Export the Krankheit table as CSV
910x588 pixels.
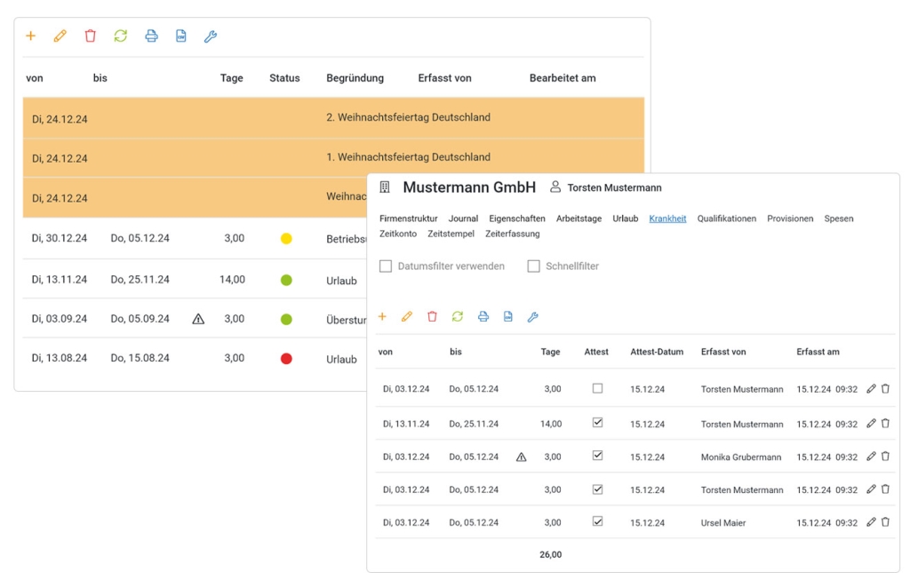coord(508,316)
